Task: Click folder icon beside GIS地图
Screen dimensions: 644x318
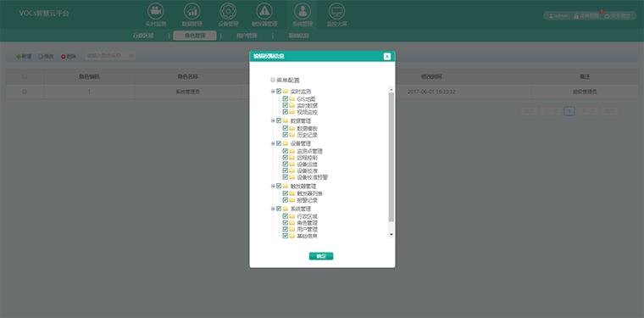Action: point(291,99)
